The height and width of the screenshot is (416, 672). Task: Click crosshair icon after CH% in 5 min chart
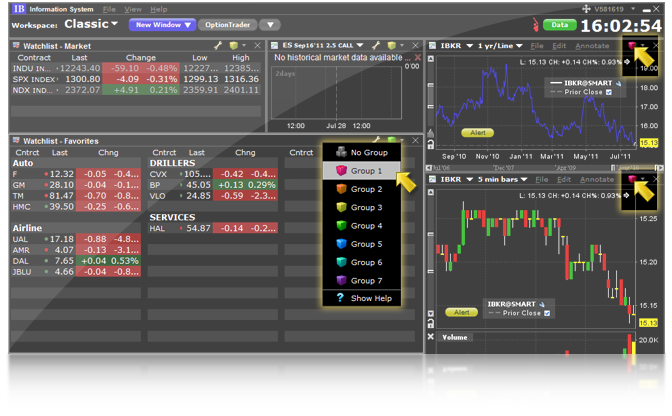tap(627, 196)
